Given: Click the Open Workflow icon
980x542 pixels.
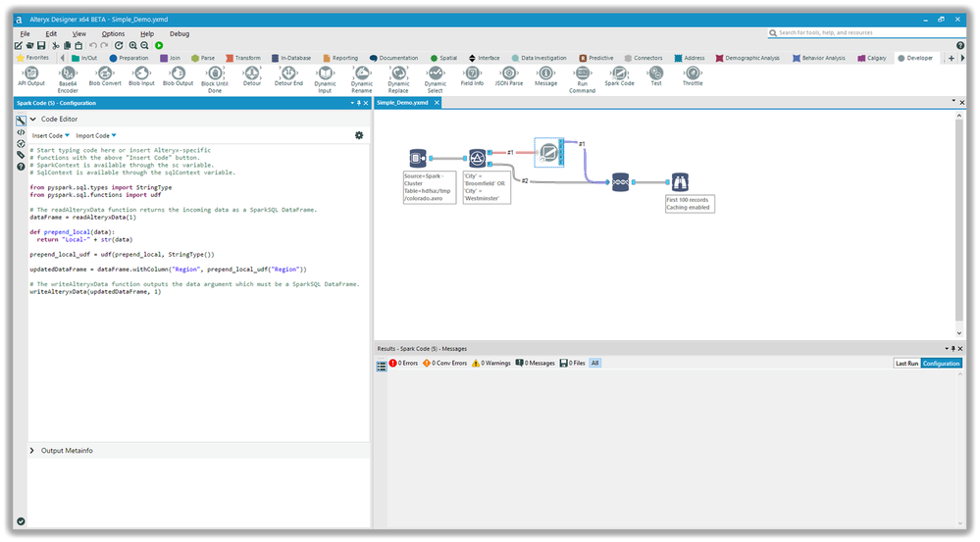Looking at the screenshot, I should tap(29, 46).
